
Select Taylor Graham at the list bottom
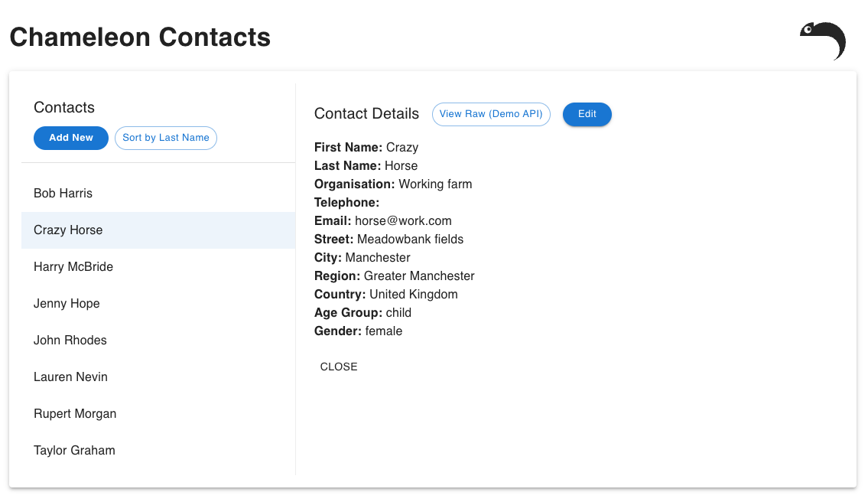pyautogui.click(x=74, y=451)
